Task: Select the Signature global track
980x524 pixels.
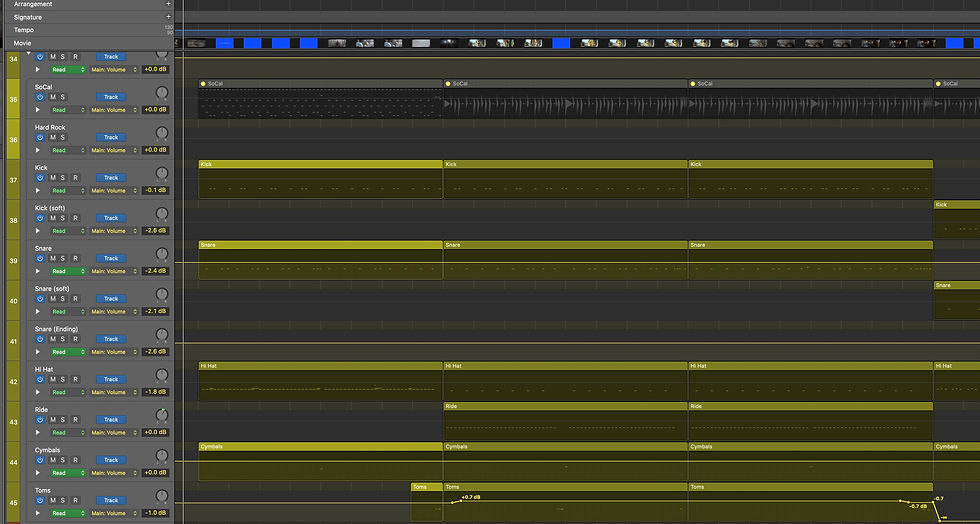Action: (x=28, y=17)
